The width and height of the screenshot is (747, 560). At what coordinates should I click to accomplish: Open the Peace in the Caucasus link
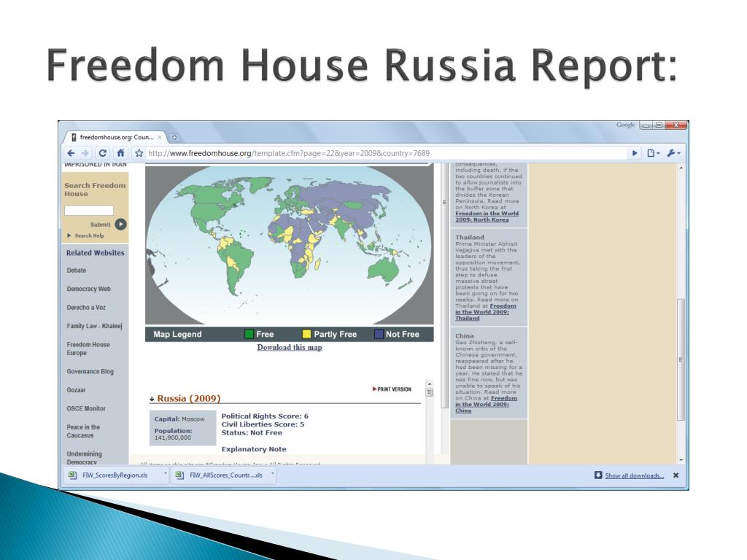[83, 431]
